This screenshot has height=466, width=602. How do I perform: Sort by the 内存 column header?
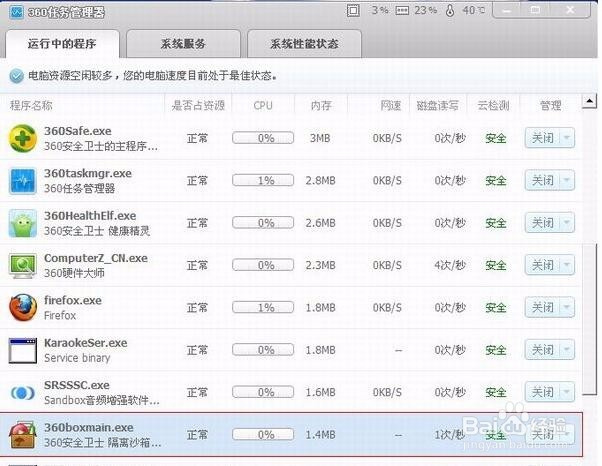click(x=321, y=105)
